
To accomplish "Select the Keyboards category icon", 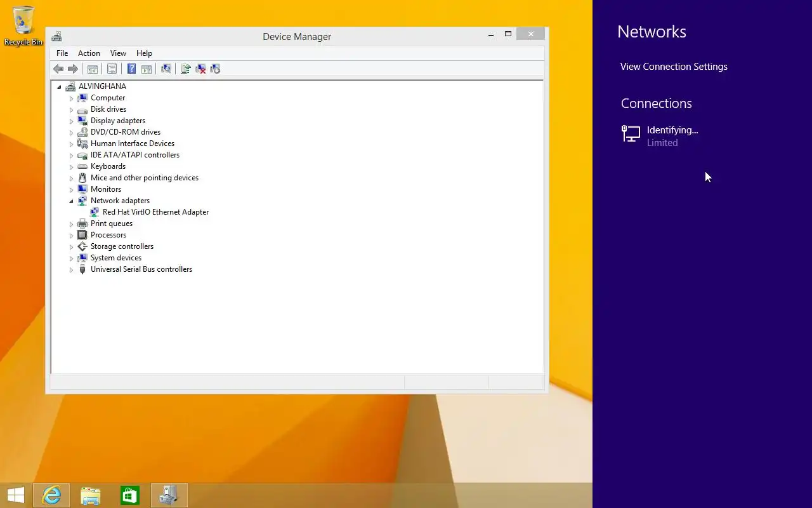I will coord(82,166).
